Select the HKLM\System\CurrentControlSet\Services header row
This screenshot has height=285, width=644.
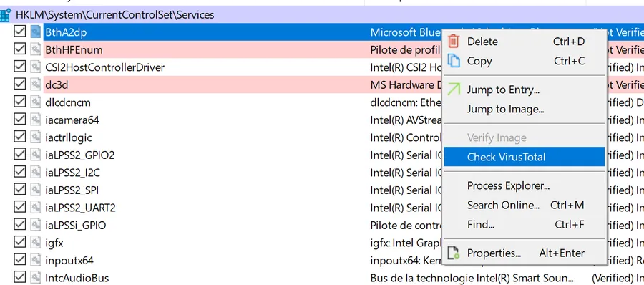[322, 15]
